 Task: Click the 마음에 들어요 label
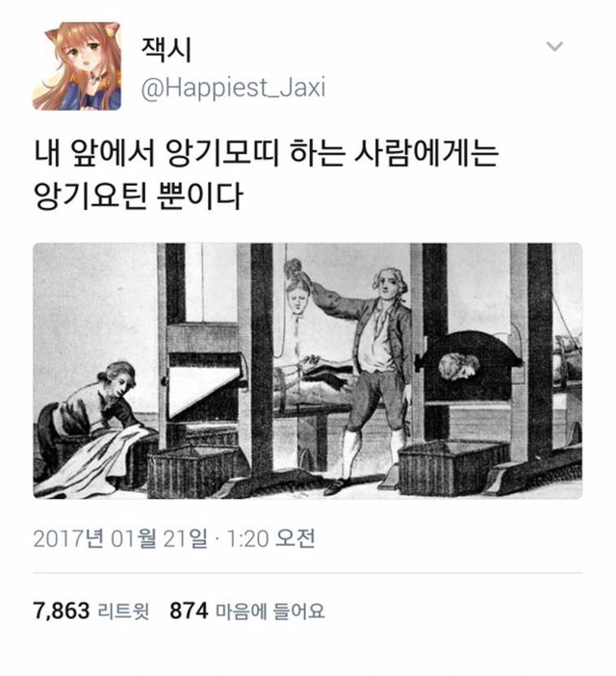pyautogui.click(x=269, y=611)
